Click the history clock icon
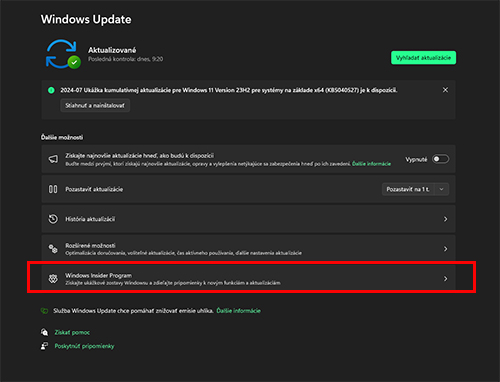Viewport: 500px width, 382px height. click(53, 219)
